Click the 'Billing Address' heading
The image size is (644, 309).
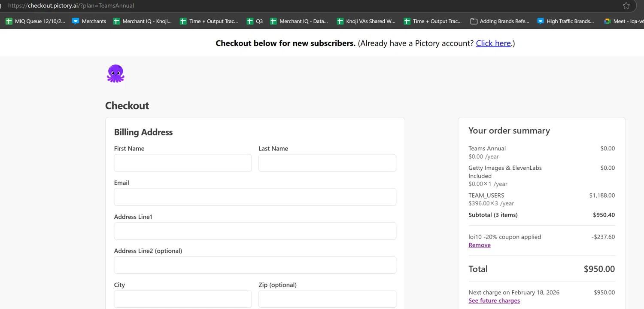(x=143, y=132)
